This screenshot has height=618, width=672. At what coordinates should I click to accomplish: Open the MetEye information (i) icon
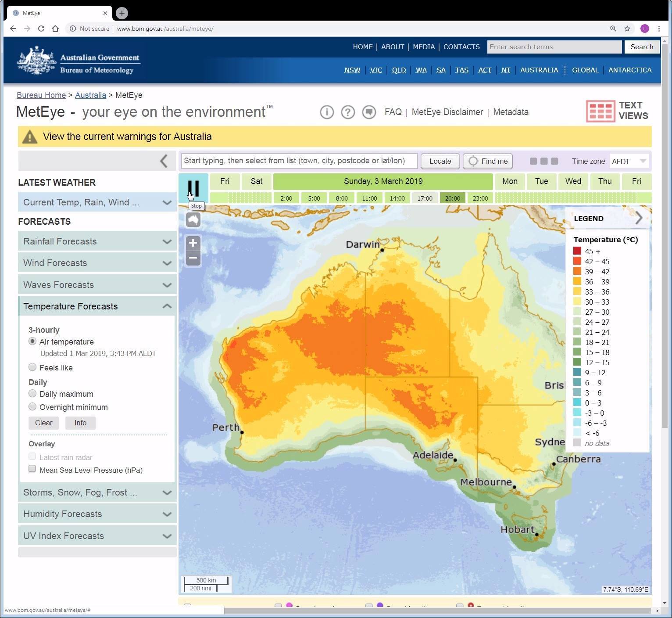[x=327, y=112]
